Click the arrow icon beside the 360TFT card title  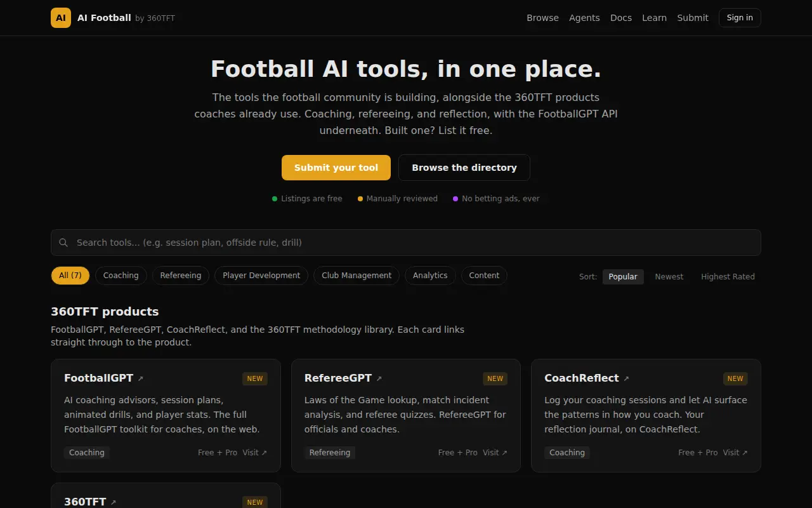pyautogui.click(x=114, y=502)
